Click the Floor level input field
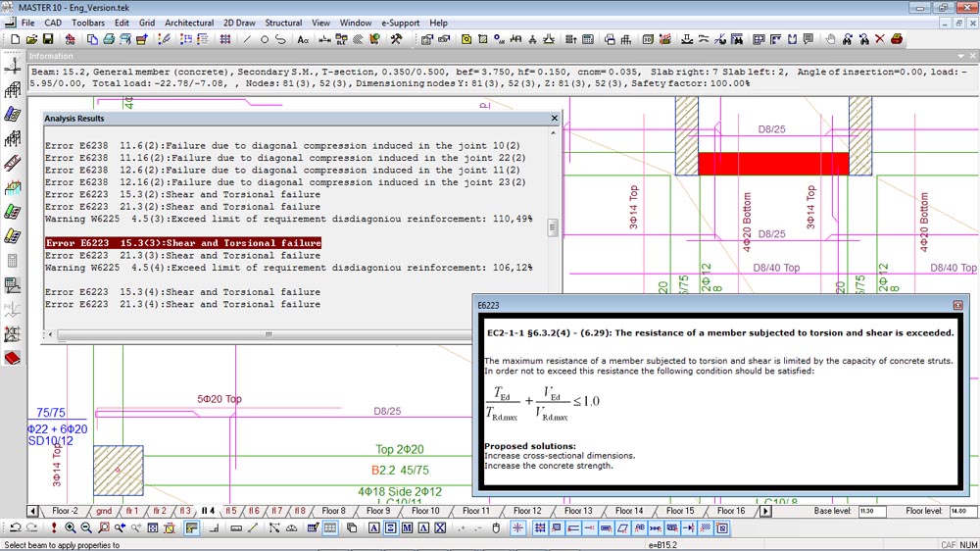 tap(963, 511)
